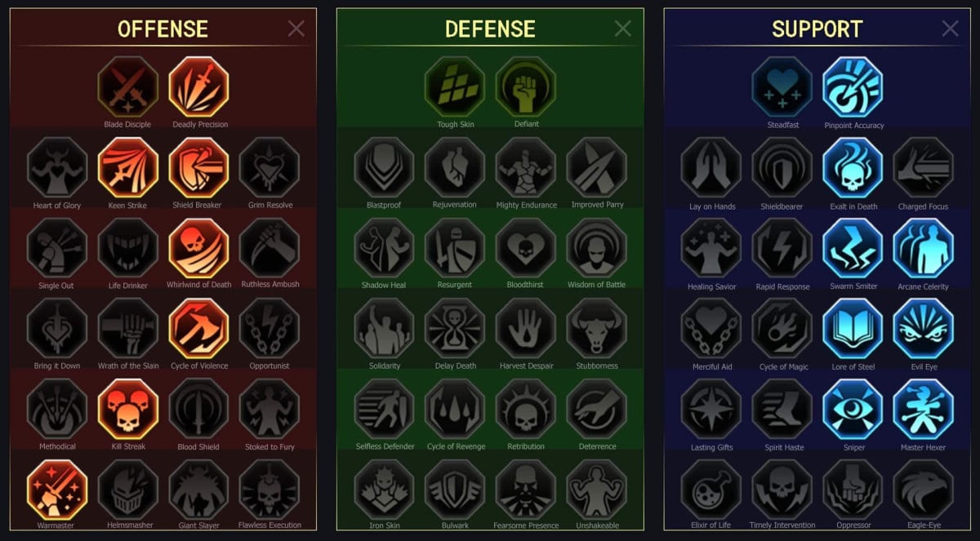The image size is (980, 541).
Task: Select the Blade Disciple mastery icon
Action: (x=127, y=86)
